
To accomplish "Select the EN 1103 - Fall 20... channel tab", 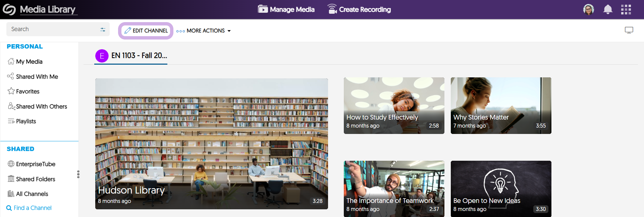I will [131, 56].
